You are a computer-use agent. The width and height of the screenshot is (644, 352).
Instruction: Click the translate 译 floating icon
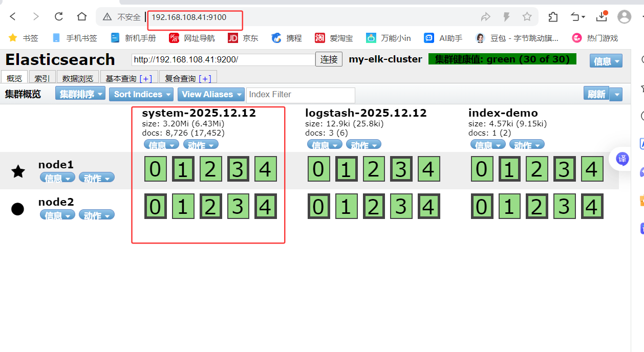(622, 159)
